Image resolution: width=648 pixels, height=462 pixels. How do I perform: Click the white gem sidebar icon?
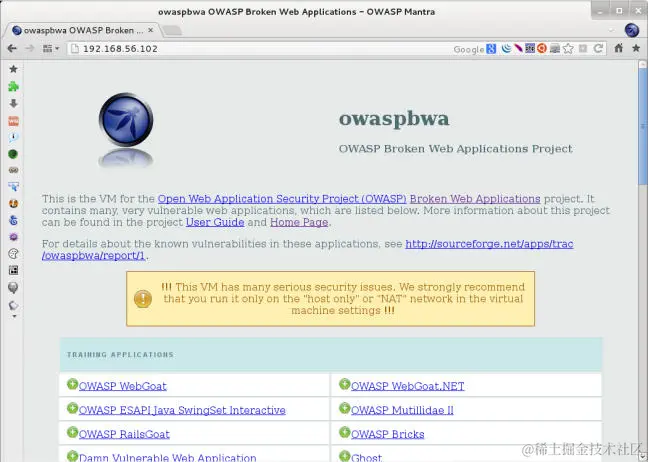13,305
